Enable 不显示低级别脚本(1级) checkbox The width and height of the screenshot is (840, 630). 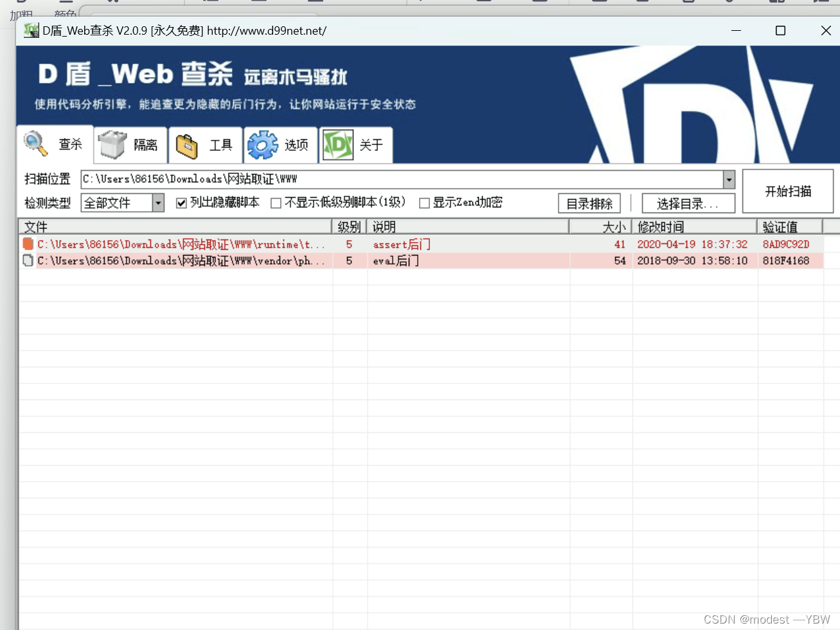pyautogui.click(x=276, y=203)
